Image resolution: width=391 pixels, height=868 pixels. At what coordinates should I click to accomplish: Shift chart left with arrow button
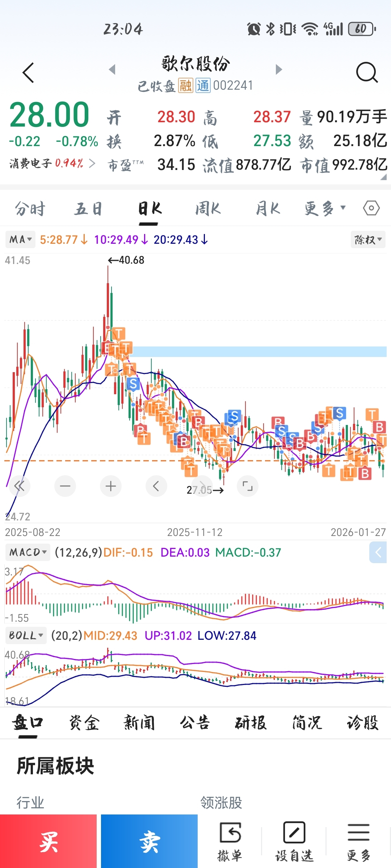pos(156,486)
